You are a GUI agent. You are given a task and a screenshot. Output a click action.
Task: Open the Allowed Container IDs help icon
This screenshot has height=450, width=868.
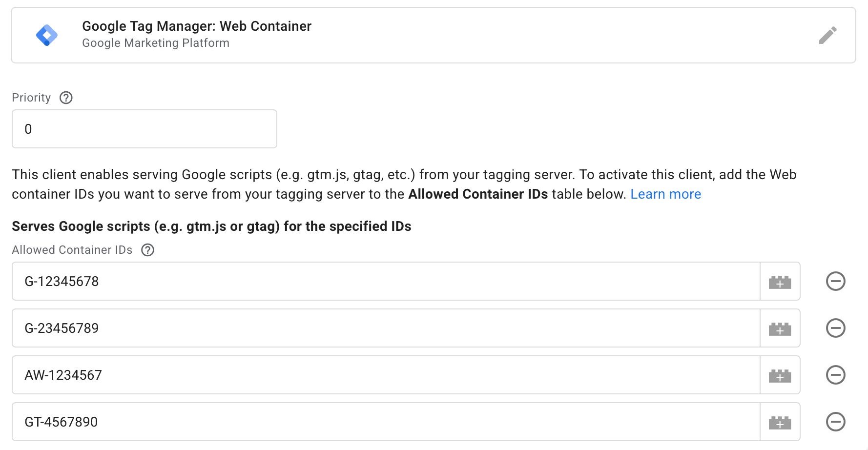click(x=147, y=250)
